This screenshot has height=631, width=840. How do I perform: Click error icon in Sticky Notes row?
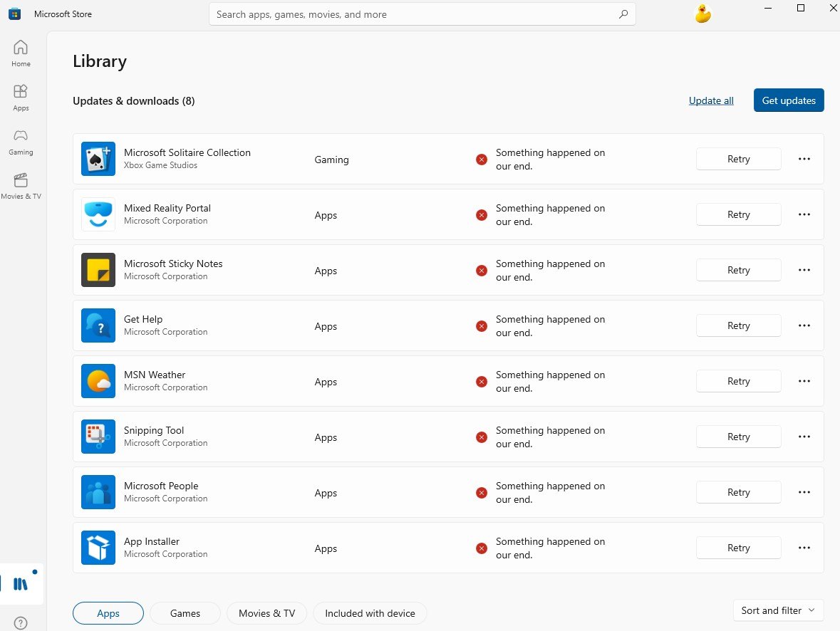482,271
